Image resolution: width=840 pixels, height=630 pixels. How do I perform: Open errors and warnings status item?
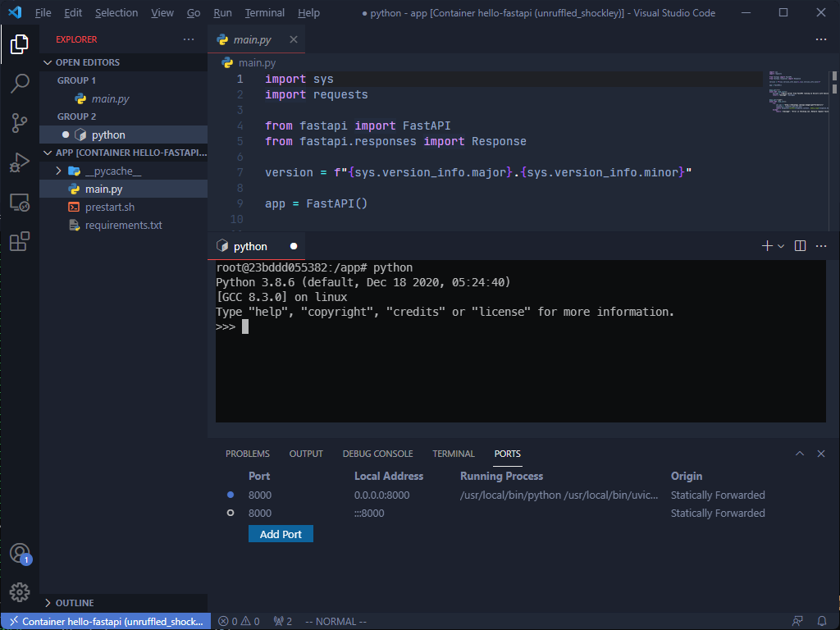pyautogui.click(x=239, y=622)
